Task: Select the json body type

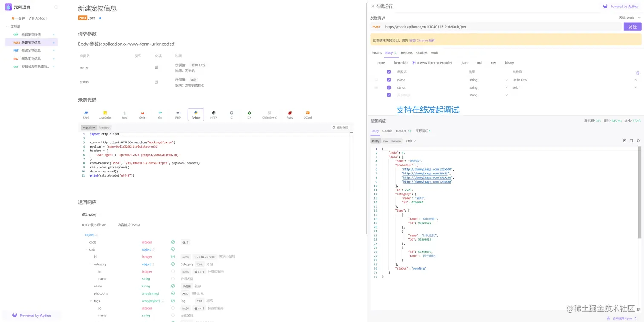Action: point(464,63)
